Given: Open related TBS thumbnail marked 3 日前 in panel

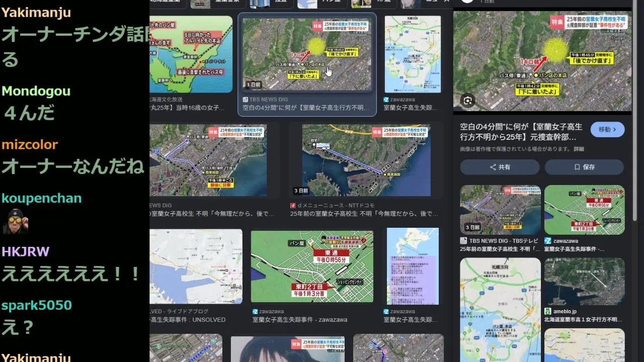Looking at the screenshot, I should pyautogui.click(x=501, y=210).
